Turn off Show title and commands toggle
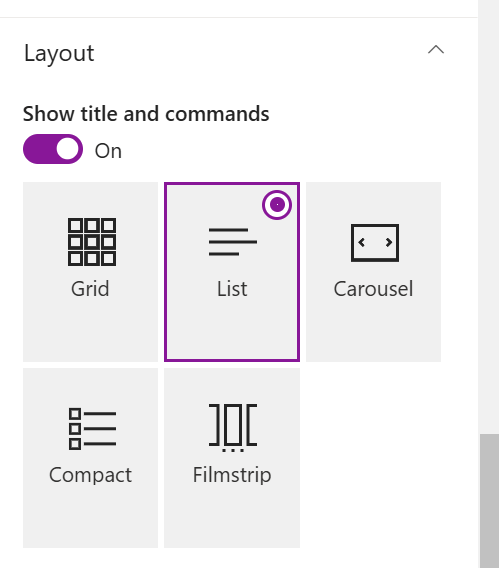The image size is (499, 568). (53, 149)
